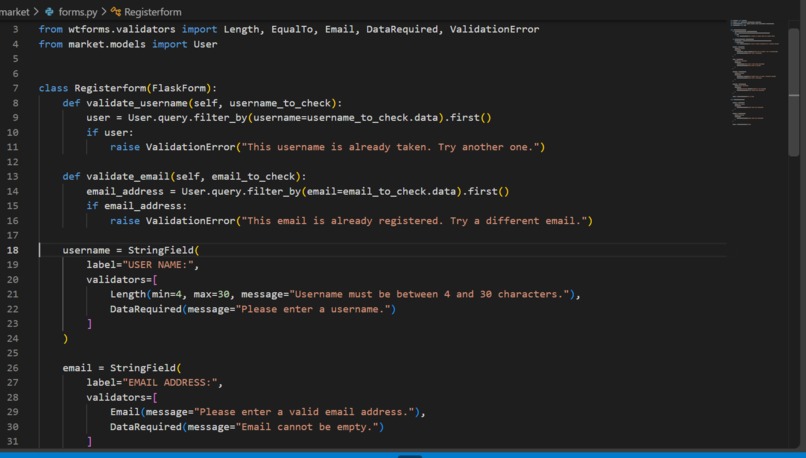Click 'validators=[' on line 20
This screenshot has height=458, width=806.
122,279
